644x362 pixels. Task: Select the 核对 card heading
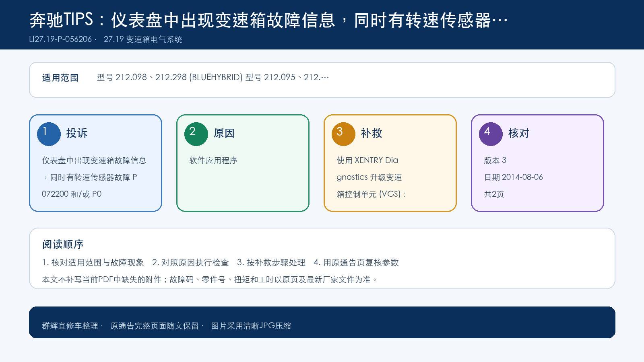click(x=519, y=133)
